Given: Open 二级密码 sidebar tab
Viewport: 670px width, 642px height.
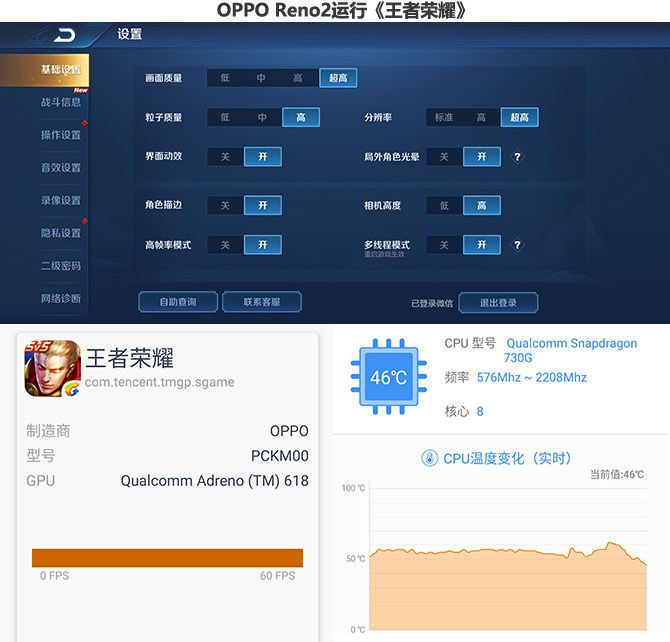Looking at the screenshot, I should [61, 266].
